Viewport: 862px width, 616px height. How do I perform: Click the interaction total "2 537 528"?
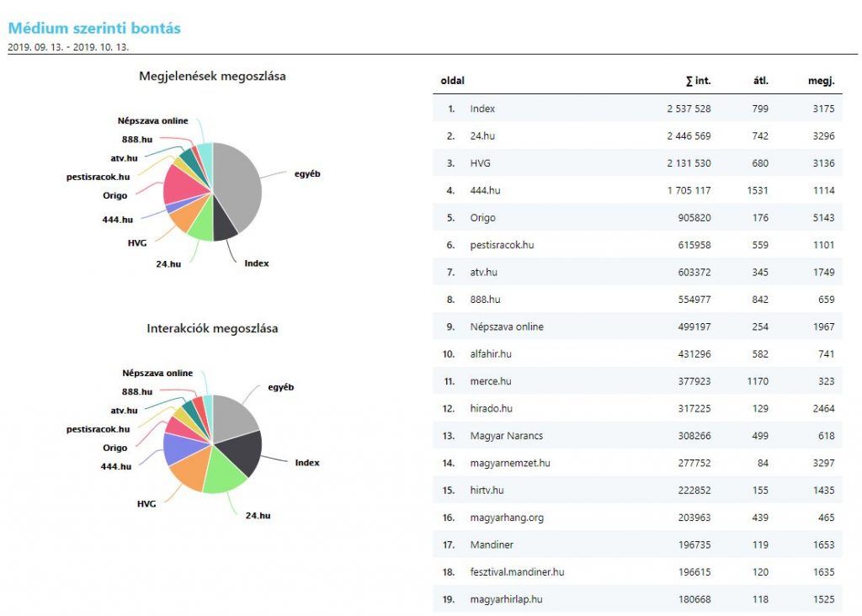(689, 109)
